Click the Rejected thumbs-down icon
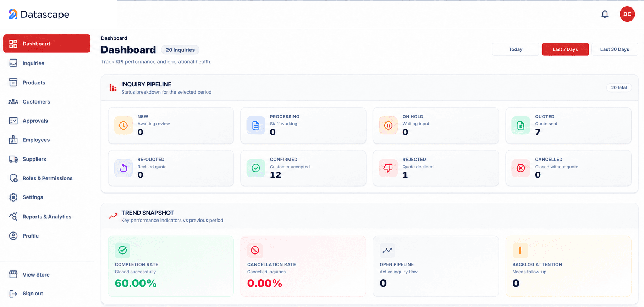Screen dimensions: 644x307 [x=388, y=168]
